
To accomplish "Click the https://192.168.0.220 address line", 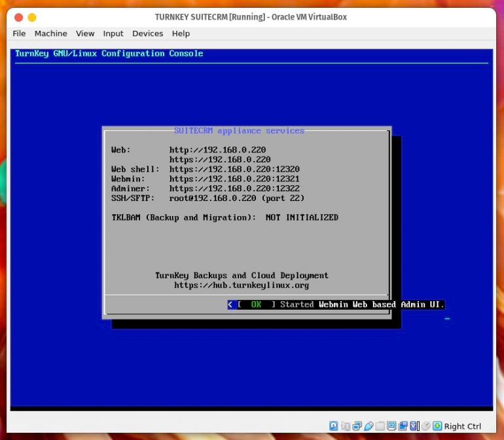I will pos(220,160).
